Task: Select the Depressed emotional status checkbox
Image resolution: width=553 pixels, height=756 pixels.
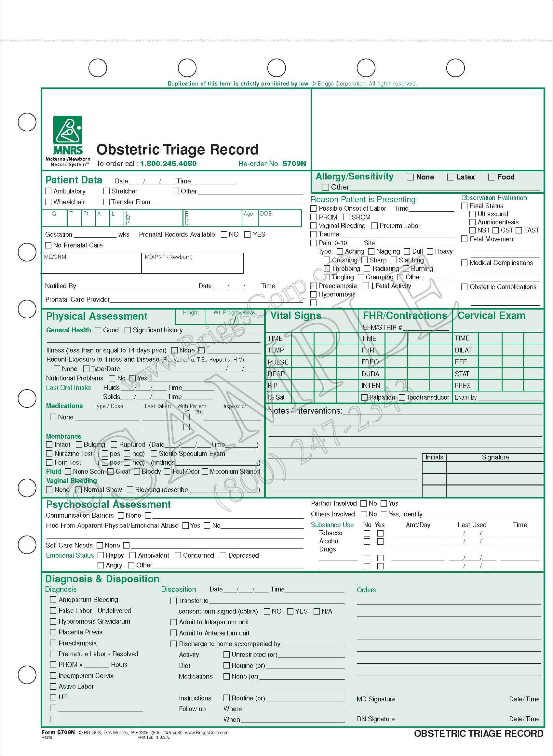Action: [x=223, y=555]
